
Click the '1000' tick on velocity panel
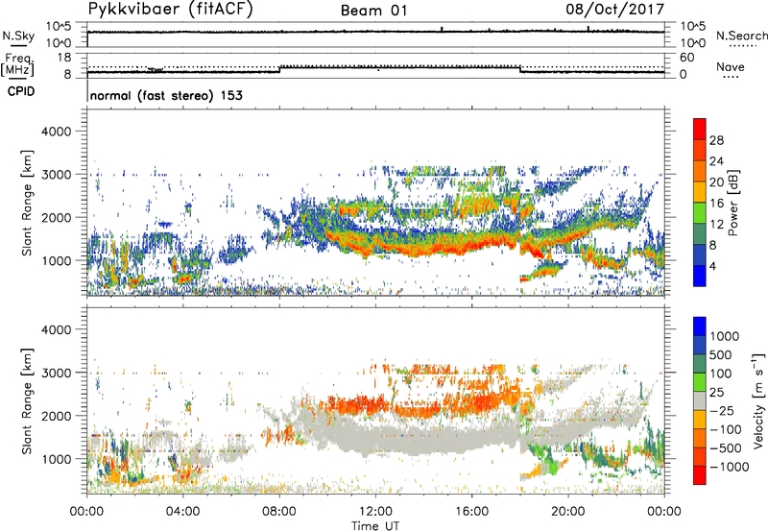pos(56,459)
